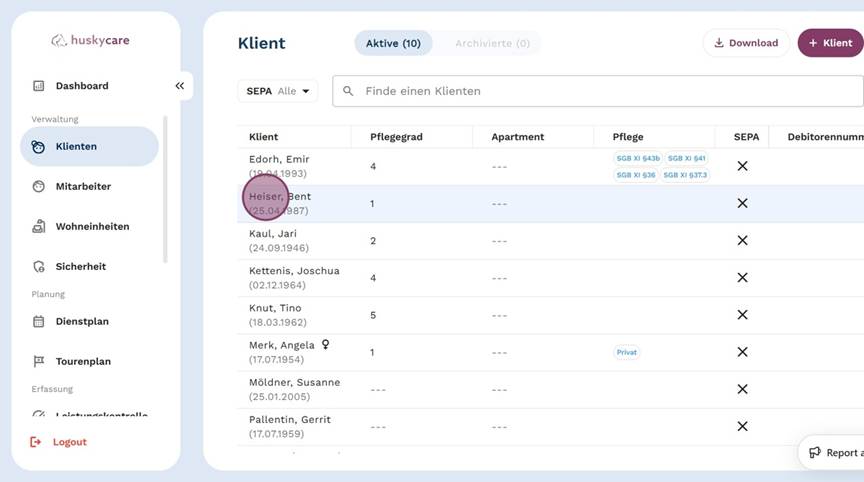Screen dimensions: 864x482
Task: Click the Klienten sidebar icon
Action: [39, 147]
